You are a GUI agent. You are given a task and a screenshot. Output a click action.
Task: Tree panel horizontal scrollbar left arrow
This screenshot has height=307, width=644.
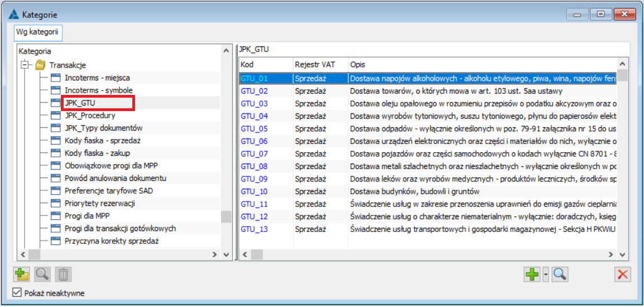22,255
